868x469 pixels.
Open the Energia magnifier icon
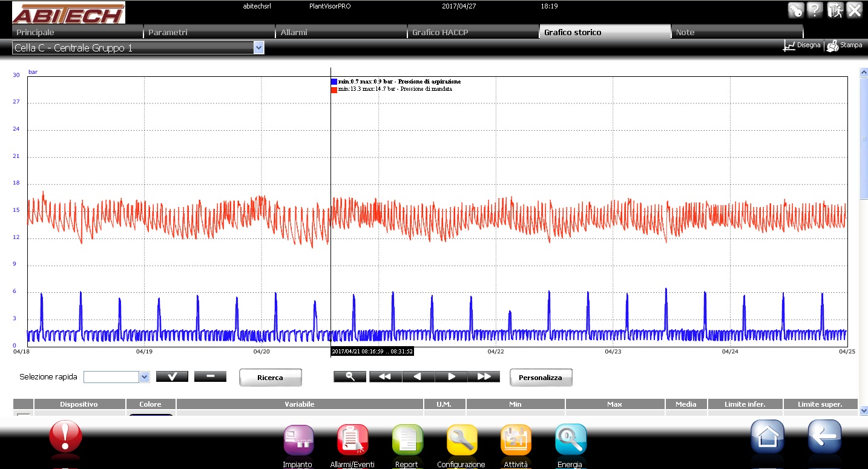click(570, 441)
